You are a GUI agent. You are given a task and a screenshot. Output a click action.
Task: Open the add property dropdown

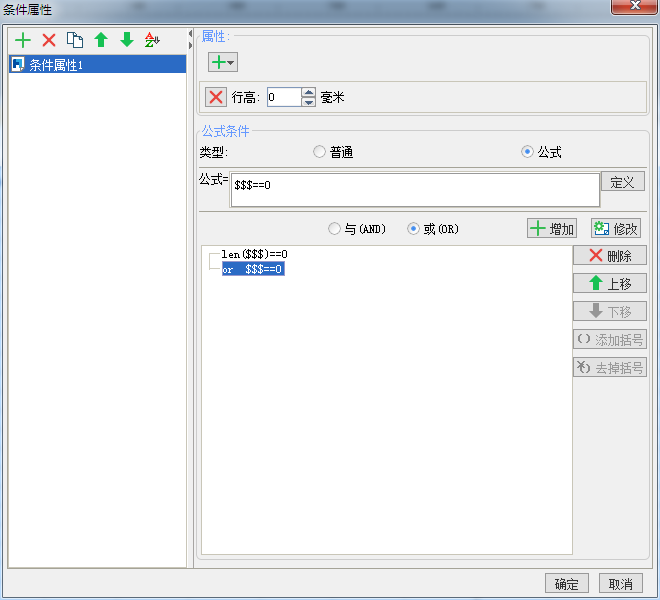[x=223, y=62]
